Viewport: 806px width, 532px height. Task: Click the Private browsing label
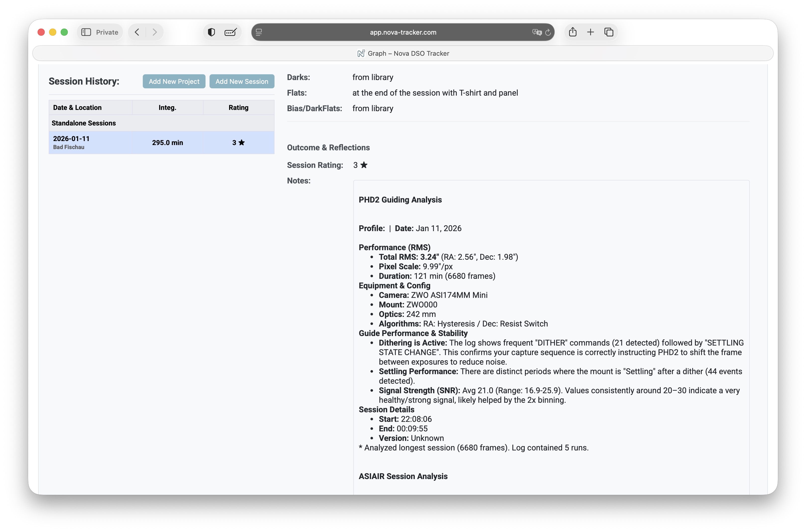pyautogui.click(x=107, y=32)
